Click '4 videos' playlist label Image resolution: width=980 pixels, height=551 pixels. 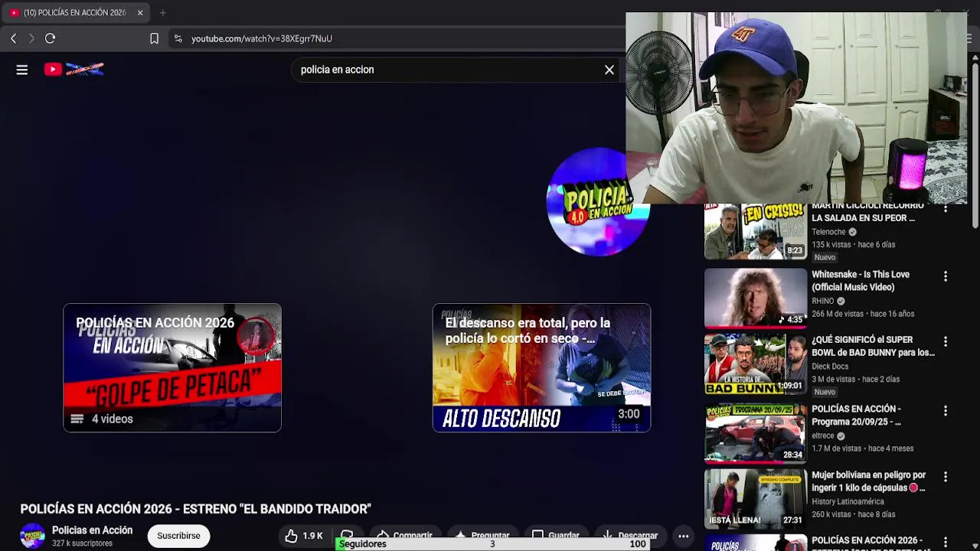(113, 419)
